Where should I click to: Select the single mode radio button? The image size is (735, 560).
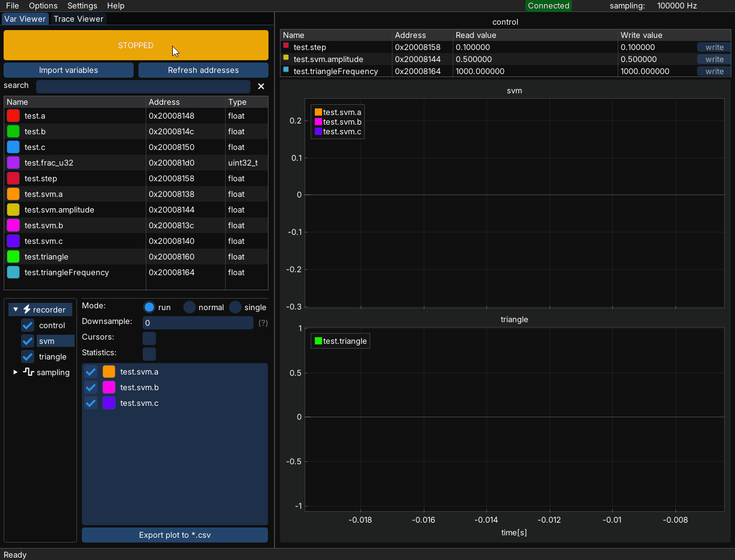point(235,307)
